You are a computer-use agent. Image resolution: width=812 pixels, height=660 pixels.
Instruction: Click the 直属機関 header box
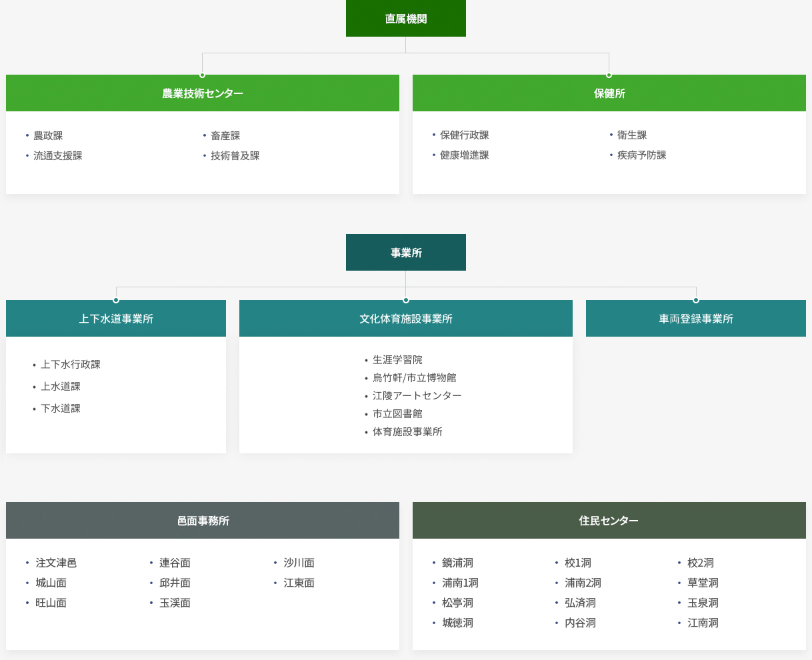click(x=405, y=18)
